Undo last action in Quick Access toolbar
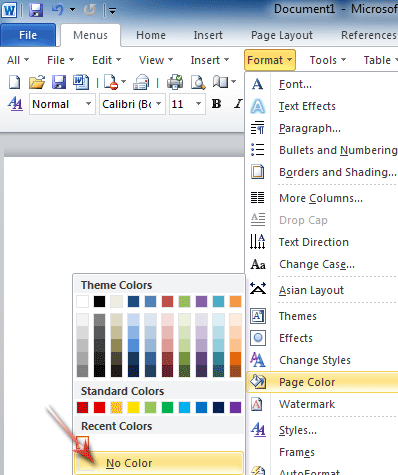The image size is (398, 475). pos(58,10)
